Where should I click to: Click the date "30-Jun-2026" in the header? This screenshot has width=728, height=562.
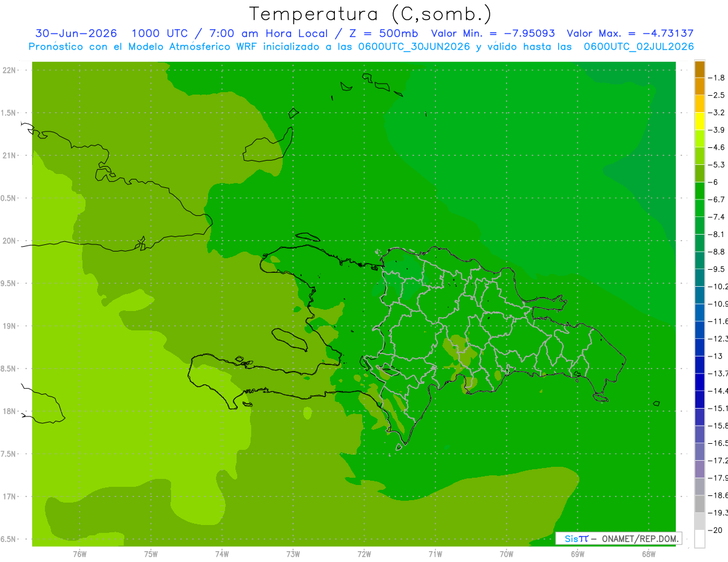76,33
